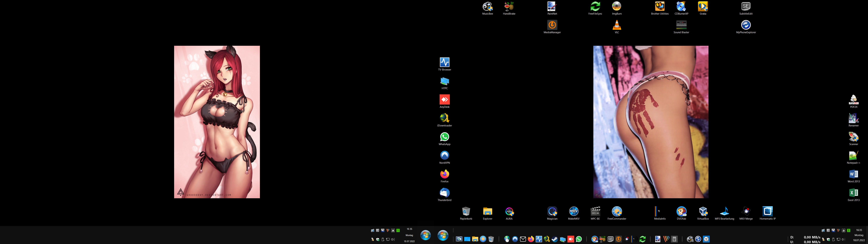The height and width of the screenshot is (244, 868).
Task: Open Brother Utilities desktop icon
Action: pos(660,8)
